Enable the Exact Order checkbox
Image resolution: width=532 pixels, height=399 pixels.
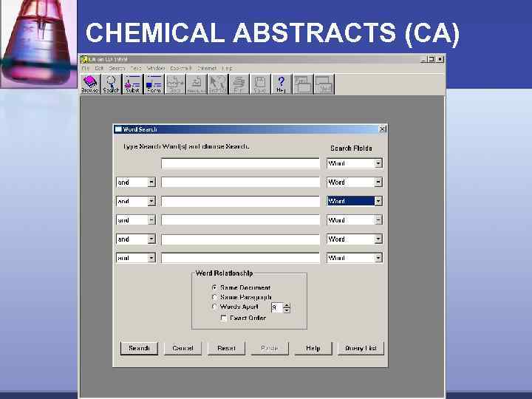click(224, 318)
